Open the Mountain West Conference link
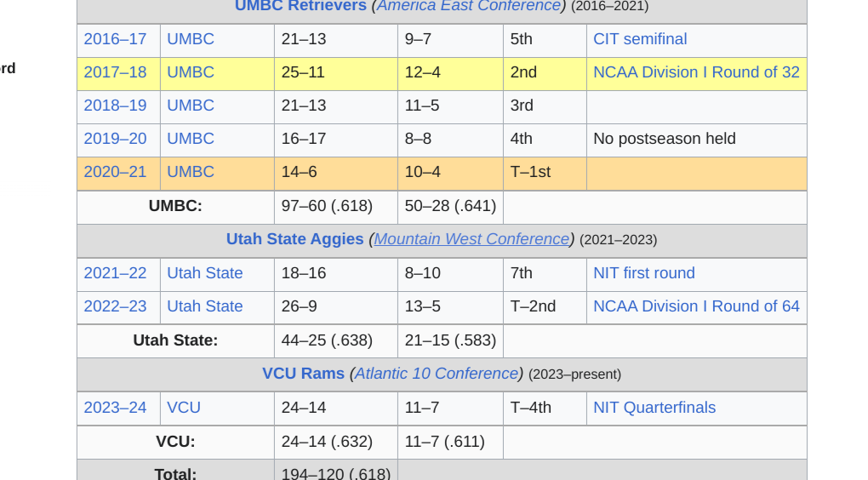The height and width of the screenshot is (480, 868). coord(471,239)
